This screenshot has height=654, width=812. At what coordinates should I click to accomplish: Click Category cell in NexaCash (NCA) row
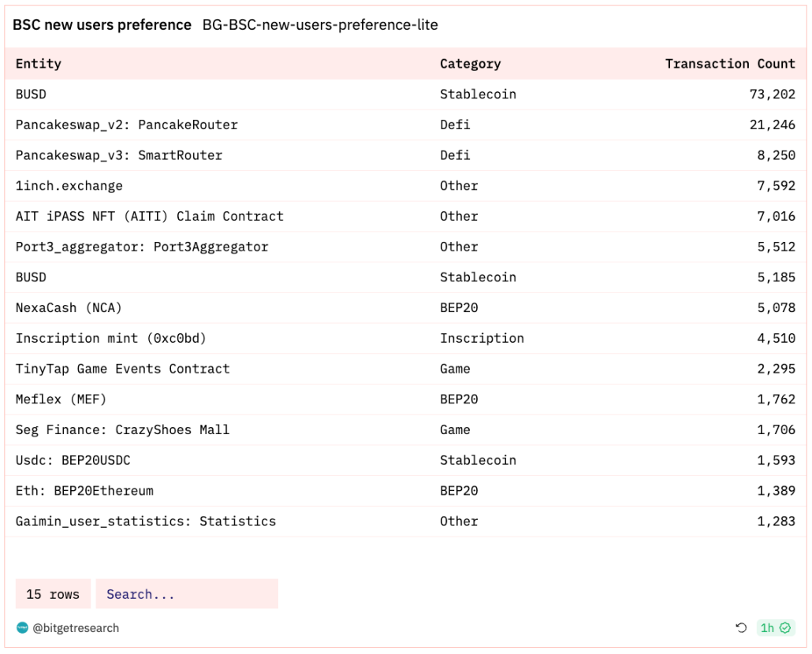click(459, 308)
